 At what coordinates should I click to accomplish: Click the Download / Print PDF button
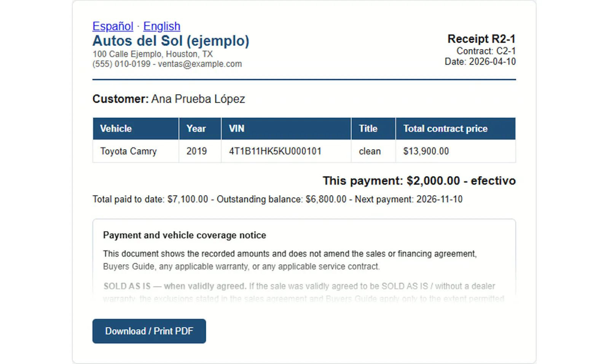coord(149,331)
